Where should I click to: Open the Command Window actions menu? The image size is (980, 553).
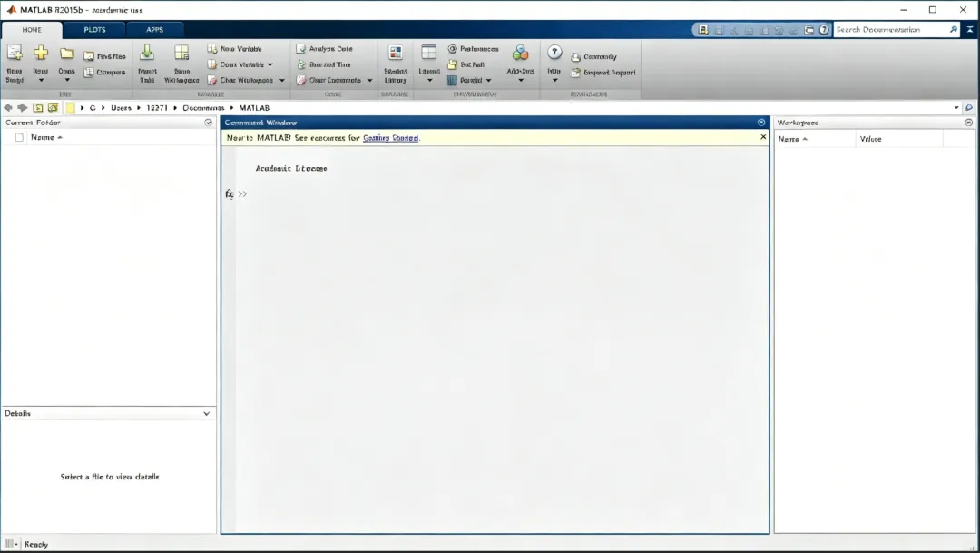pos(761,123)
